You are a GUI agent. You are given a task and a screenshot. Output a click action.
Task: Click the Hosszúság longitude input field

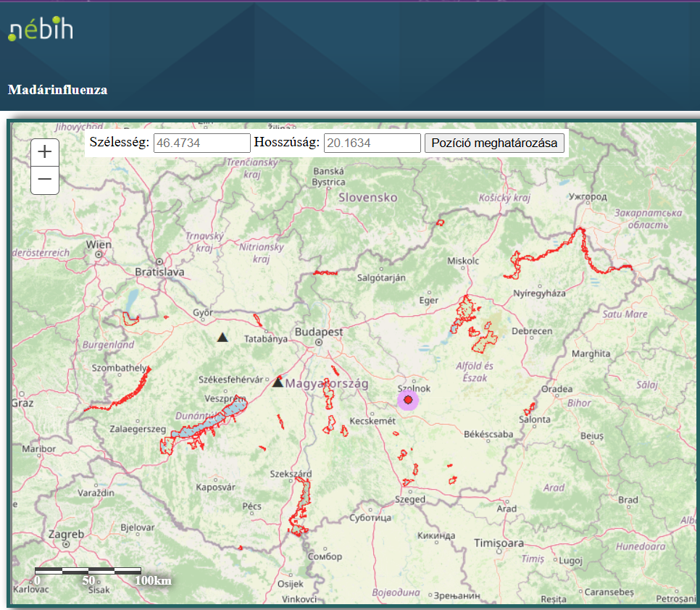tap(372, 143)
